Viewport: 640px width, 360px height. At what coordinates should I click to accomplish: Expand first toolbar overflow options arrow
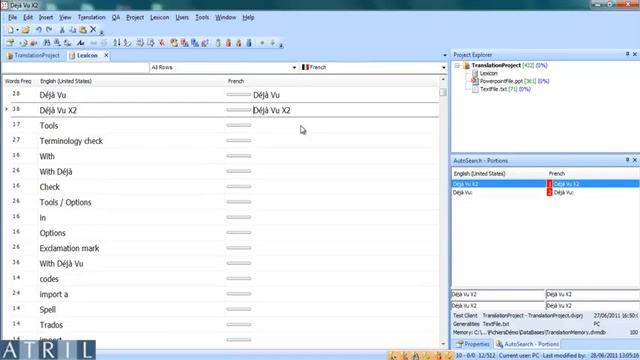(102, 32)
